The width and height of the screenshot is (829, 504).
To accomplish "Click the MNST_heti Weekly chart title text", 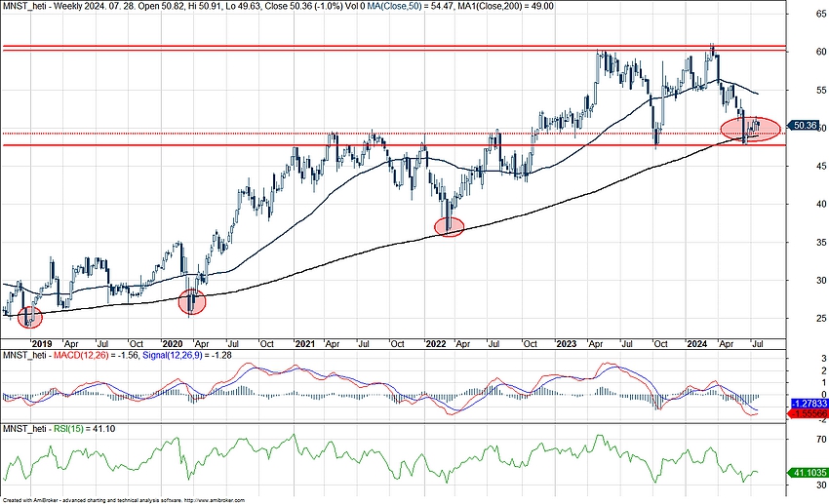I will 59,6.
